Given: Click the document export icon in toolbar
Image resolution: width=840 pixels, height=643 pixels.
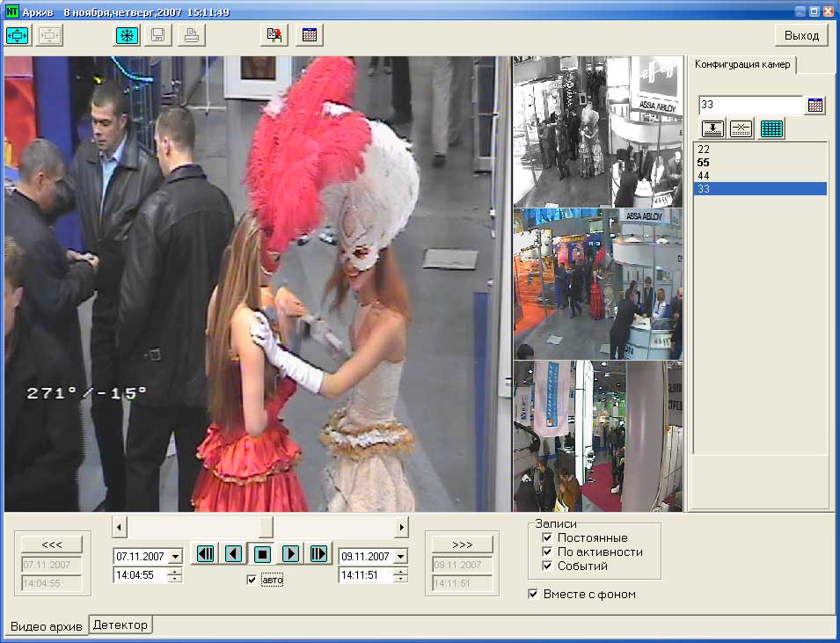Looking at the screenshot, I should pyautogui.click(x=275, y=35).
